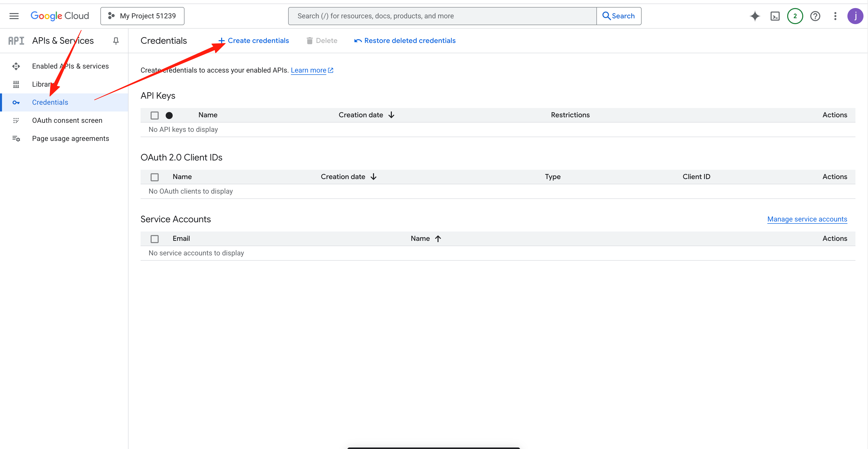Click the Enabled APIs diamond icon

point(16,66)
